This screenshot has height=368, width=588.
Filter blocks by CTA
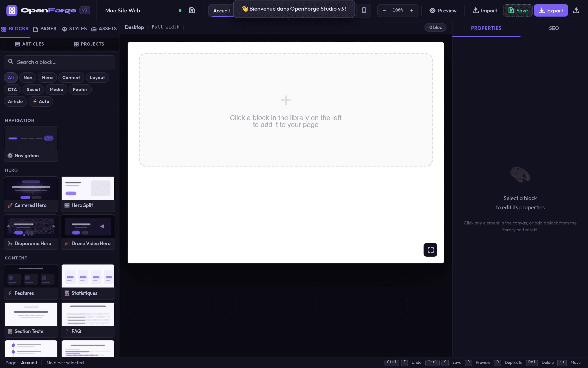(12, 89)
